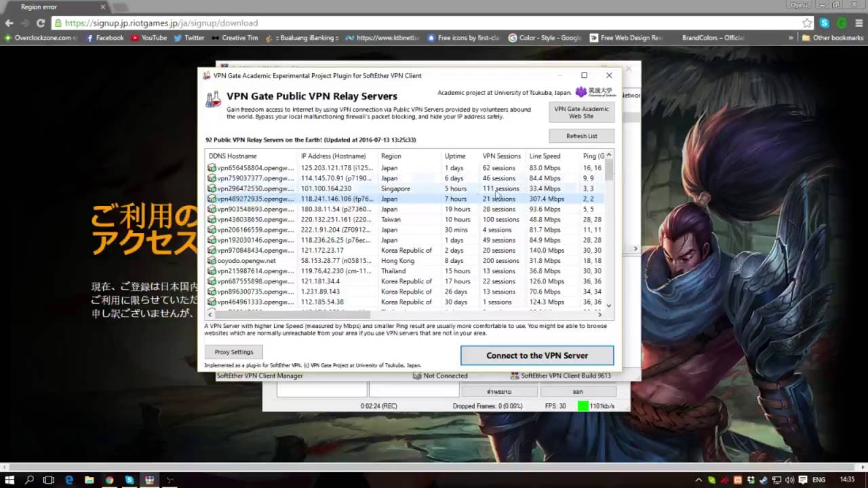
Task: Click server icon beside vpn656458804.opengw row
Action: pyautogui.click(x=212, y=167)
